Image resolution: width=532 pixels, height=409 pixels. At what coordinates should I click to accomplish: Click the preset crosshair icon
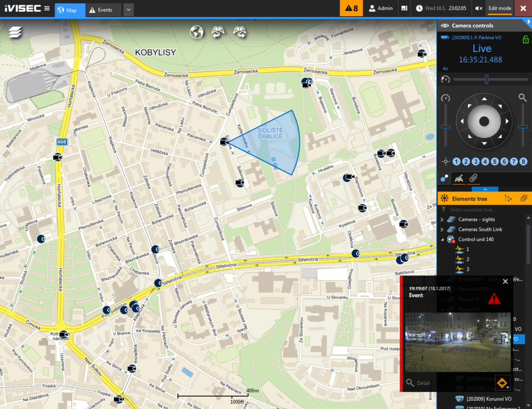point(445,162)
